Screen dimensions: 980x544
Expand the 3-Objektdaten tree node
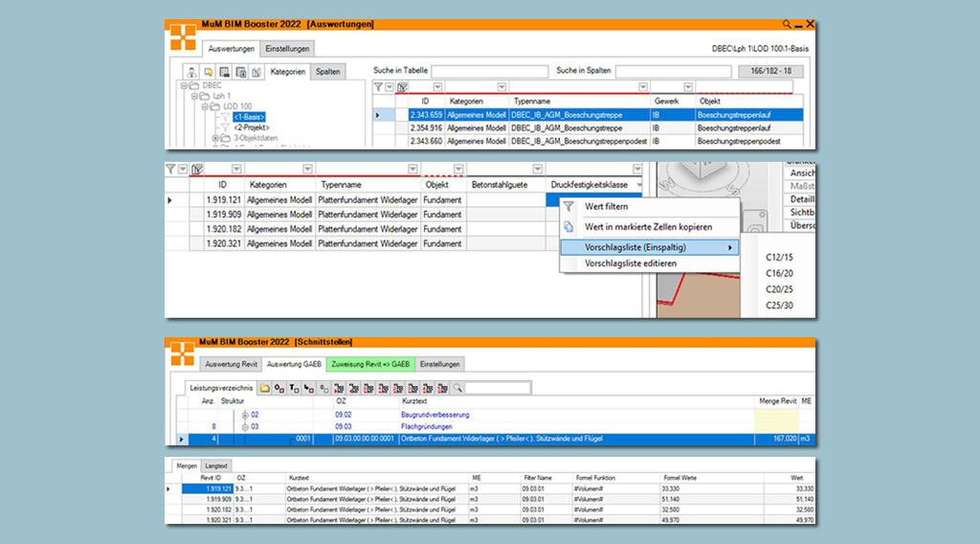pyautogui.click(x=215, y=138)
